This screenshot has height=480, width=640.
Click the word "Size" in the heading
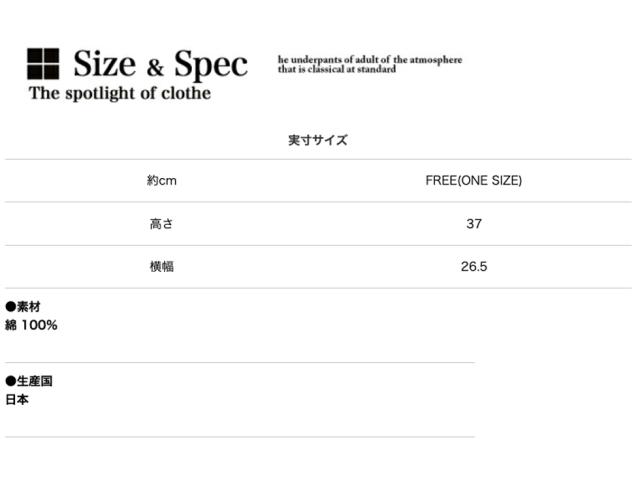coord(103,65)
